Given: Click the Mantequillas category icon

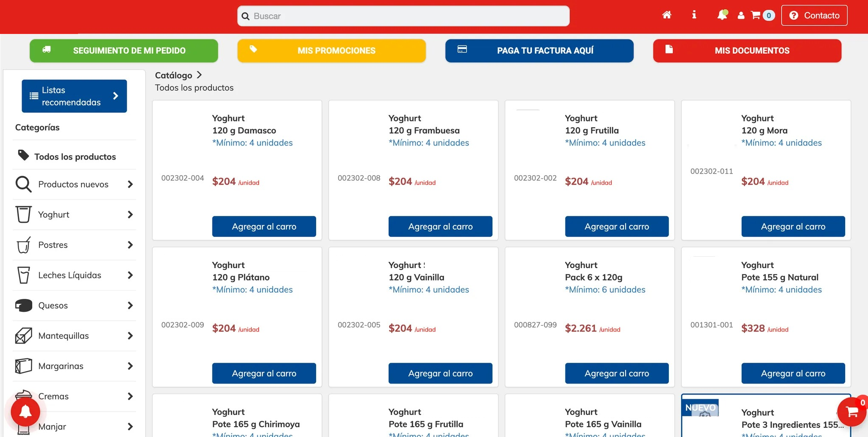Looking at the screenshot, I should (23, 336).
